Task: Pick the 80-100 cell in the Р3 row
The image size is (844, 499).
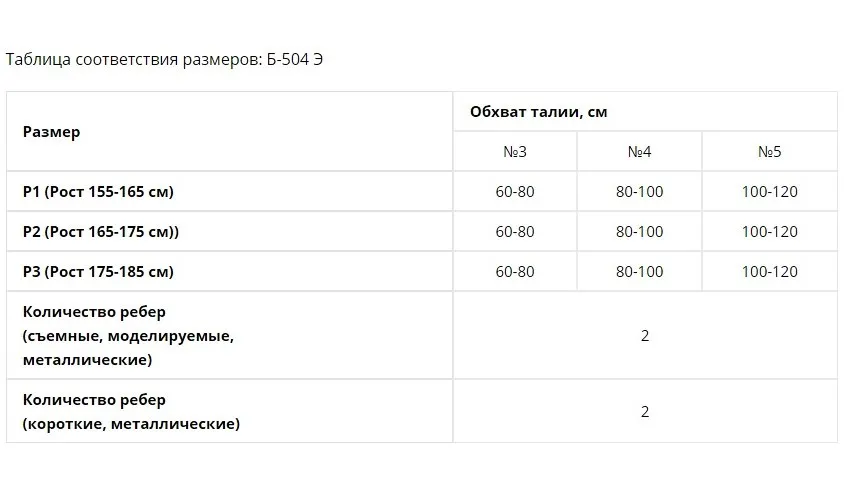Action: (x=640, y=271)
